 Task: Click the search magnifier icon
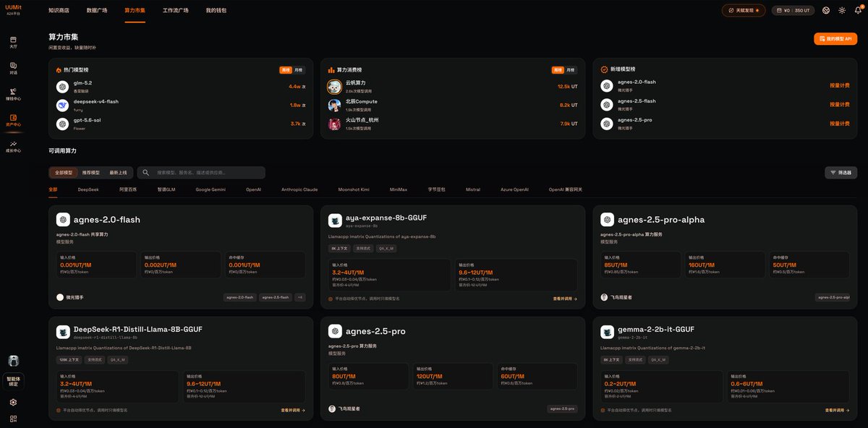(146, 173)
